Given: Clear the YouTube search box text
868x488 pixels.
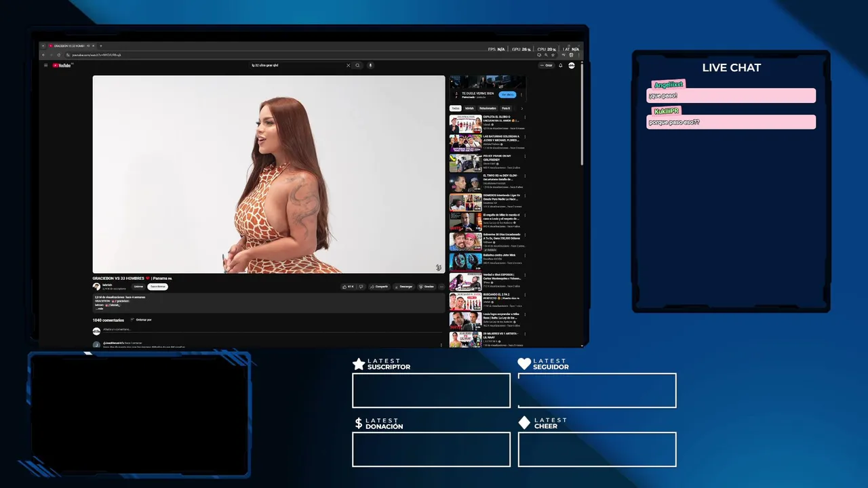Looking at the screenshot, I should pos(349,66).
